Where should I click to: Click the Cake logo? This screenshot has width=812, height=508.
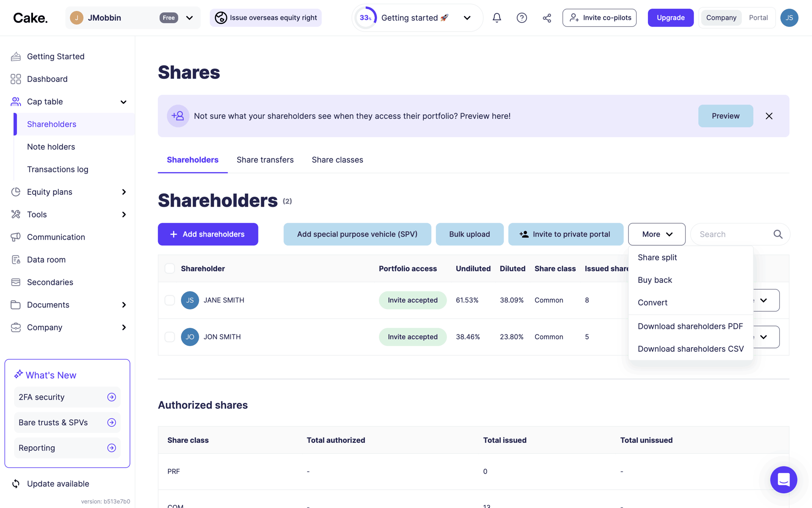coord(30,18)
